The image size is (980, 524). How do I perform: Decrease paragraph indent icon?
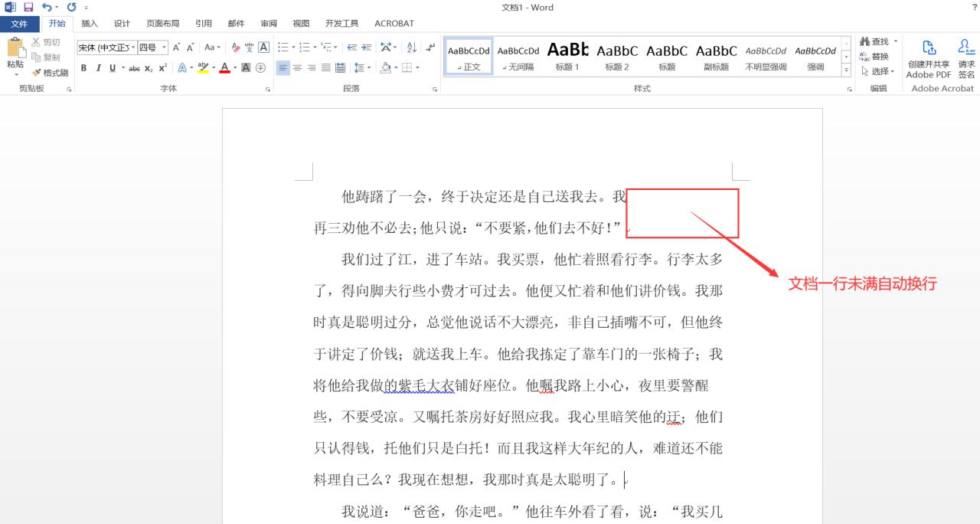[351, 47]
